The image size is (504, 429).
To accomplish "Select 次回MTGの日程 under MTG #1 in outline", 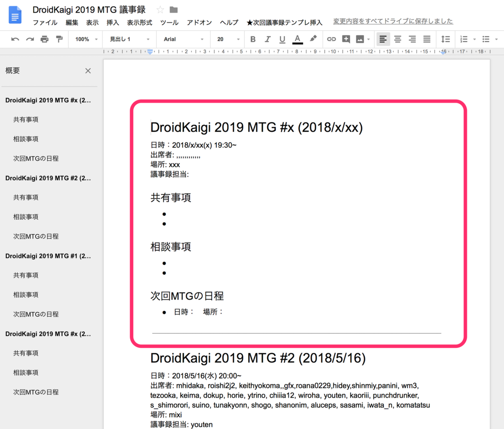I will click(36, 314).
